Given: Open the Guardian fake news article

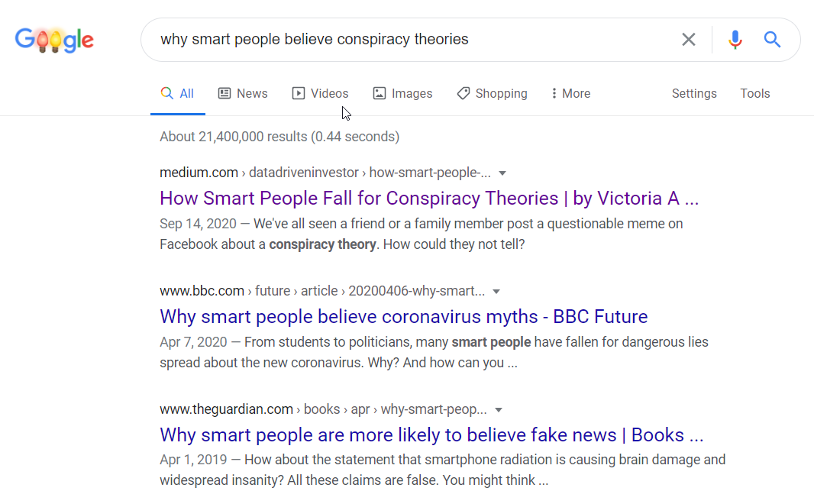Looking at the screenshot, I should 431,435.
